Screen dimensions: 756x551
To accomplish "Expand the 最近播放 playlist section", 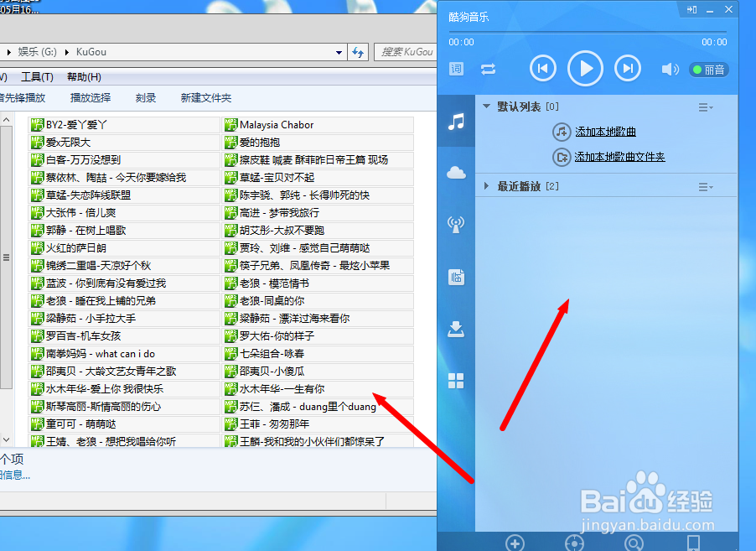I will 486,186.
